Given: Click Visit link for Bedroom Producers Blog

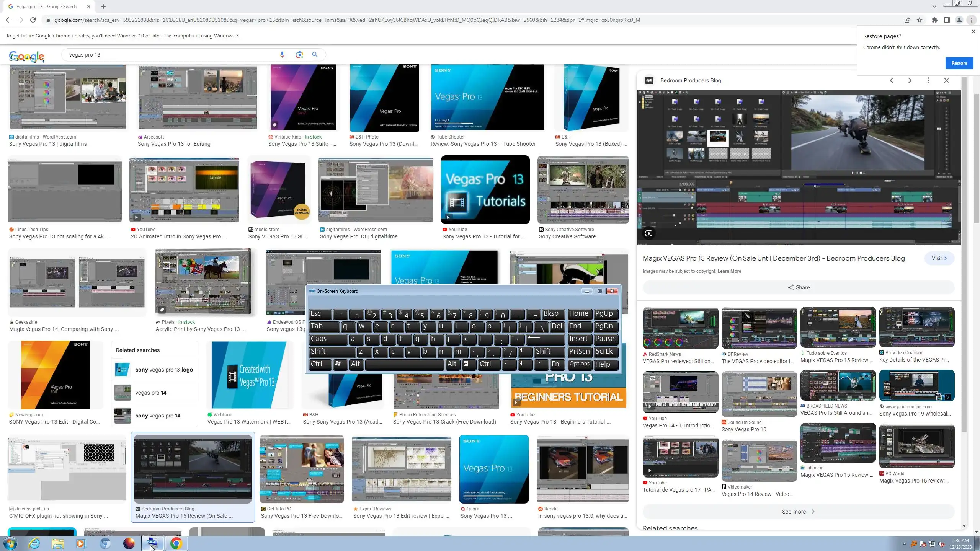Looking at the screenshot, I should click(939, 258).
